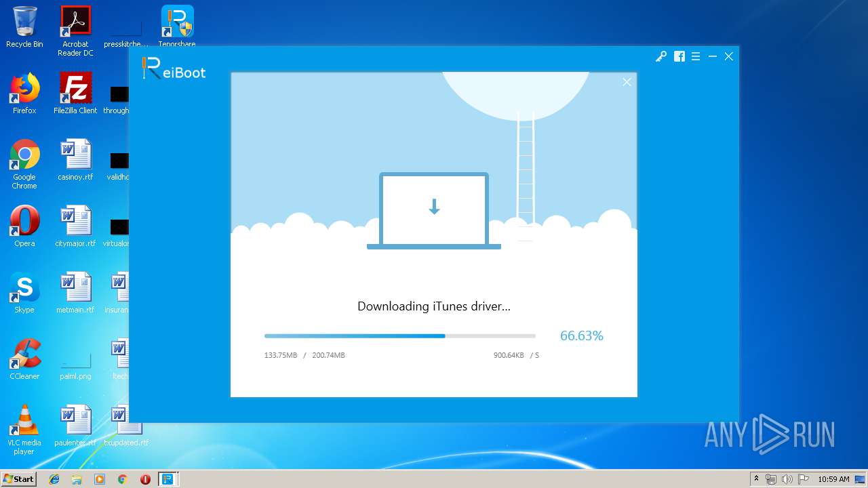Click the ReiBoot key register icon
The image size is (868, 488).
[x=660, y=57]
